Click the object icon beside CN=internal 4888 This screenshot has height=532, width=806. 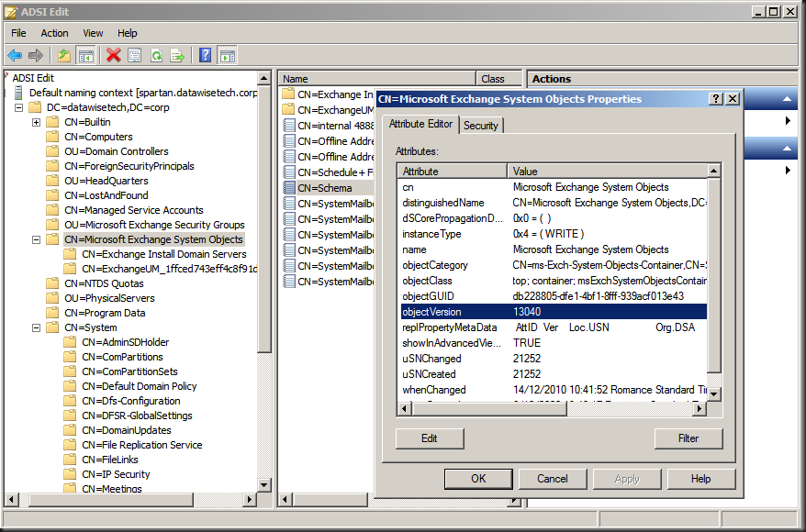click(x=289, y=126)
